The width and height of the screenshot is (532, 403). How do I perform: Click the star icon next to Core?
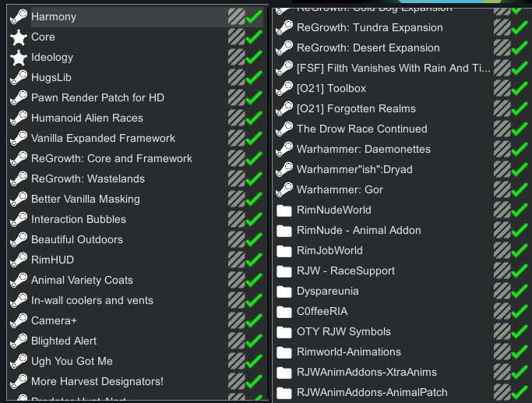pos(19,37)
